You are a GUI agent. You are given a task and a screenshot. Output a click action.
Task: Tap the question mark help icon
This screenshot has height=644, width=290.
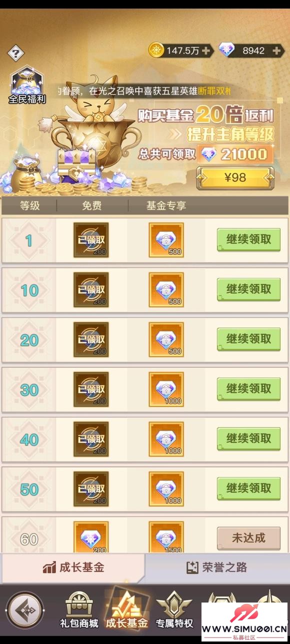click(x=16, y=53)
